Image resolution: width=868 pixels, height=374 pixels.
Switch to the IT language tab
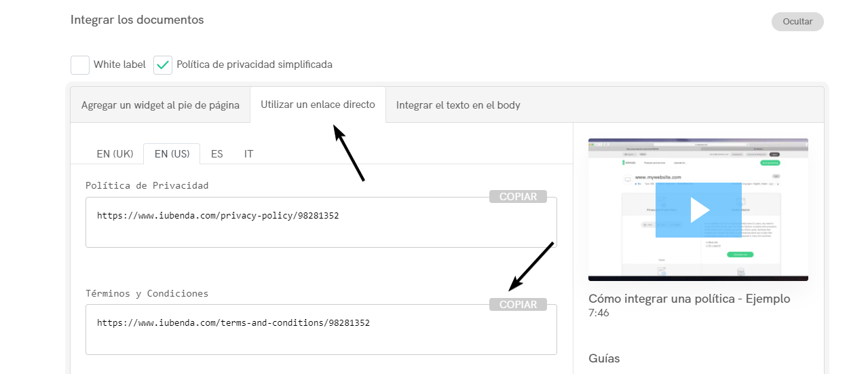(x=248, y=154)
